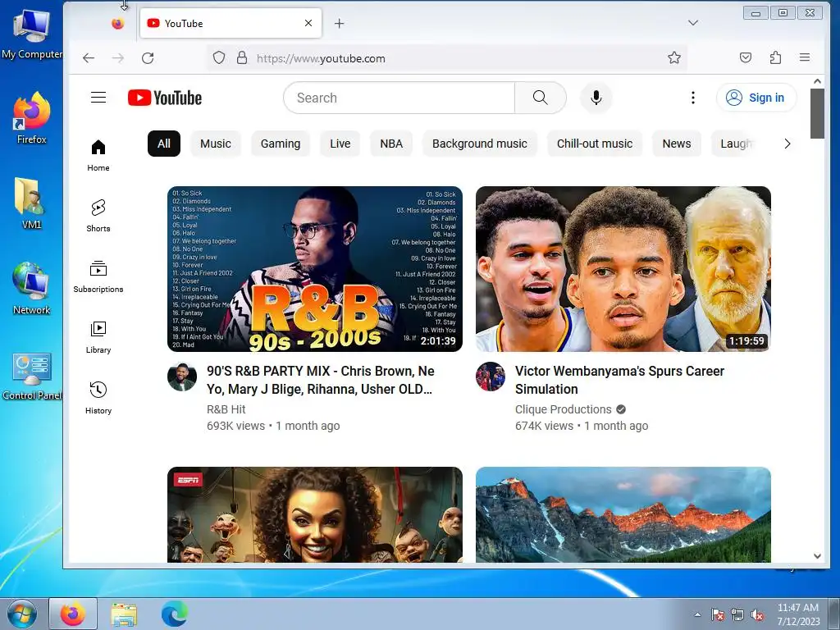Open Victor Wembanyama's Spurs Career Simulation title
The image size is (840, 630).
coord(619,380)
